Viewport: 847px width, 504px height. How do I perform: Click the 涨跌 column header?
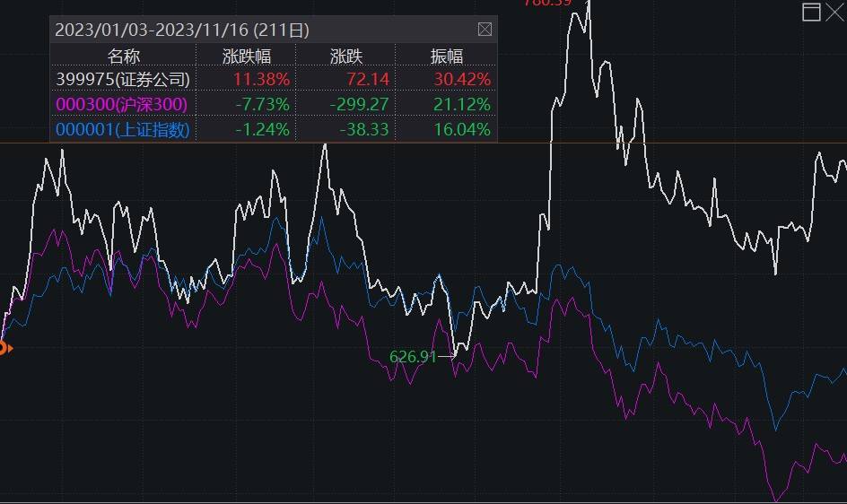click(x=346, y=56)
